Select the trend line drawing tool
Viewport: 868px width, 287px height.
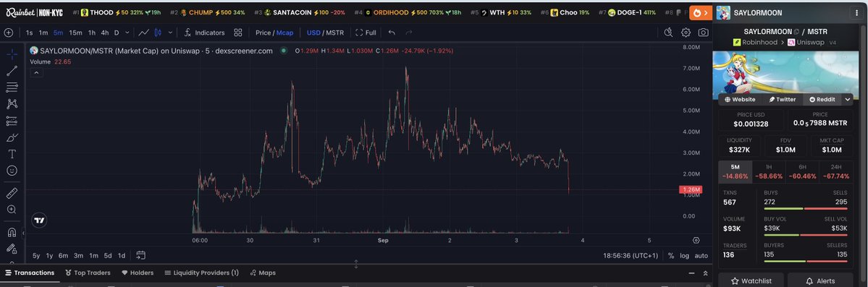12,71
